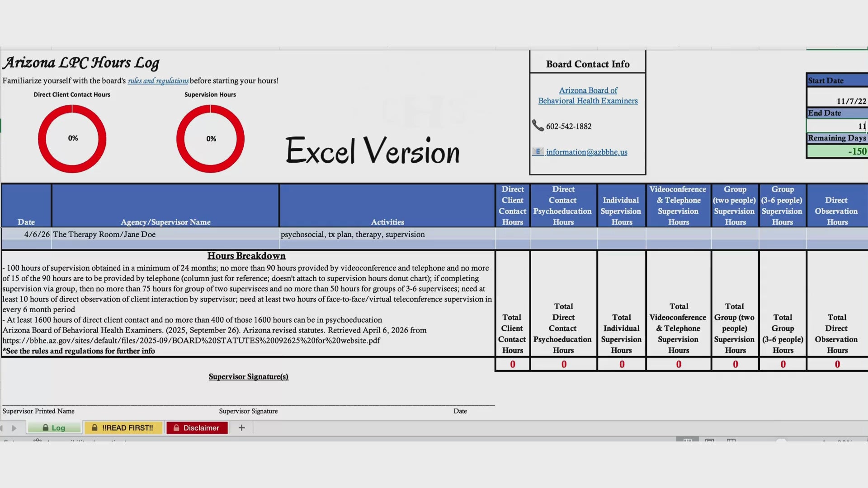Click the next sheet navigation arrow

(x=14, y=428)
